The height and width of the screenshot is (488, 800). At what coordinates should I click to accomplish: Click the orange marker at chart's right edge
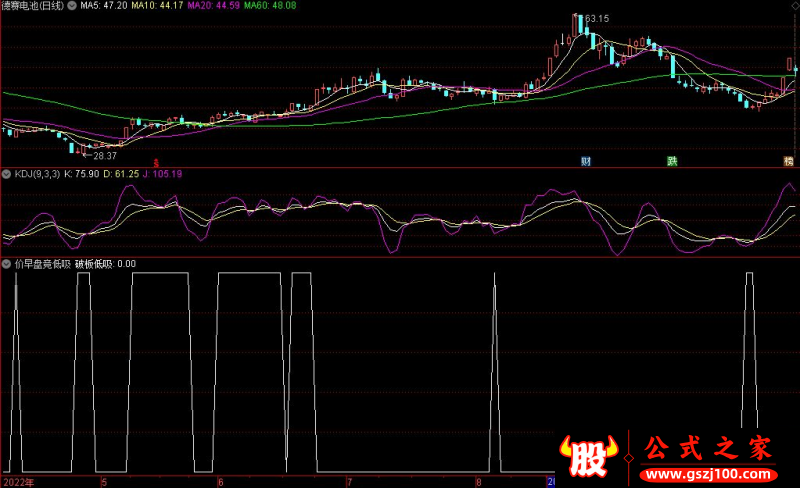coord(788,160)
